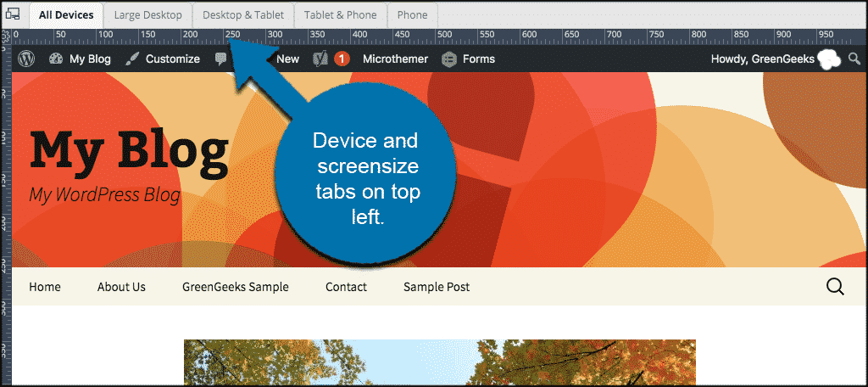868x387 pixels.
Task: Click the navigation bar search magnifier
Action: pos(835,287)
